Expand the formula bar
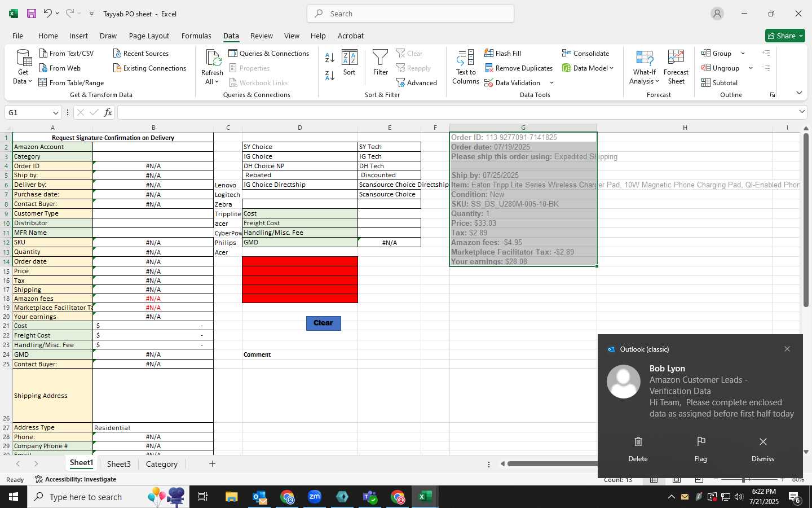Screen dimensions: 812x508 point(802,112)
